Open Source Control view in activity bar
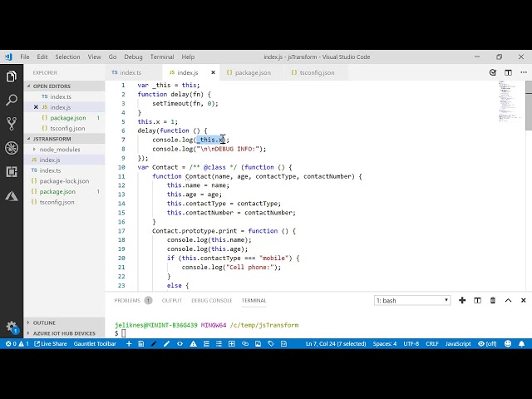This screenshot has width=532, height=399. [x=11, y=124]
